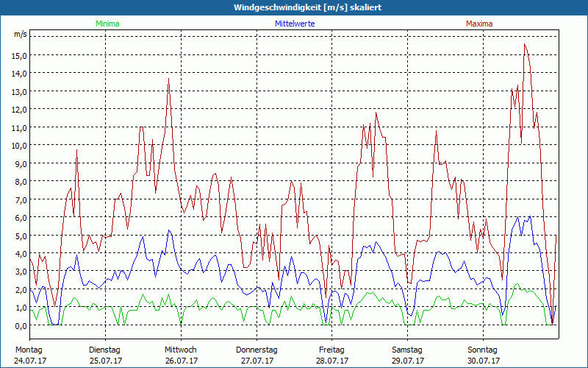Select the red 'Maxima' legend label

(x=479, y=24)
